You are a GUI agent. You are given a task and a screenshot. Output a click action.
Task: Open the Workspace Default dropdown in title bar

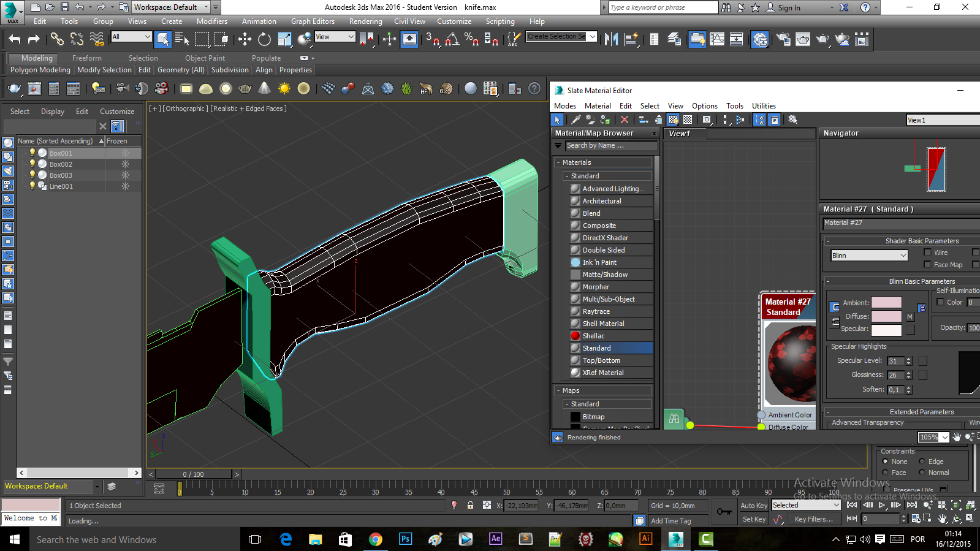coord(171,7)
